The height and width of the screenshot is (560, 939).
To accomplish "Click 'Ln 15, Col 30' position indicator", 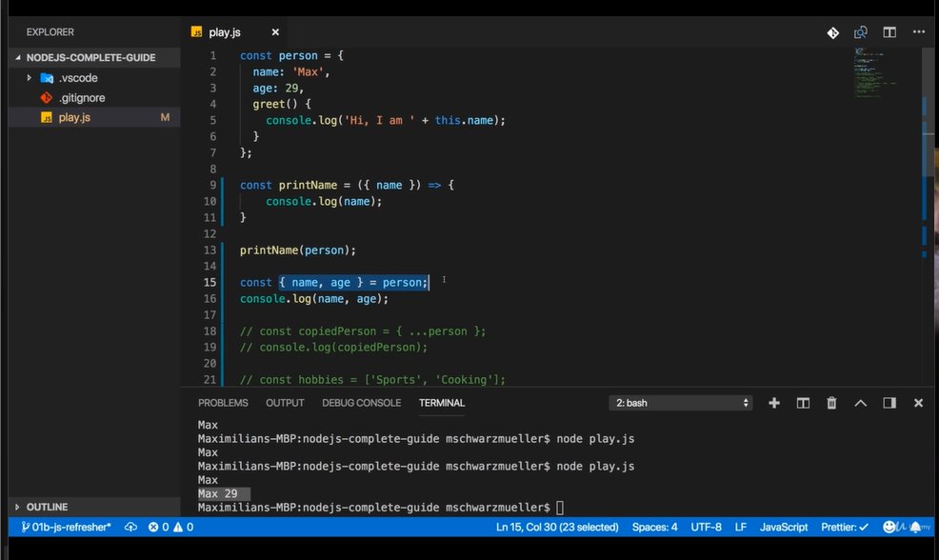I will (557, 527).
